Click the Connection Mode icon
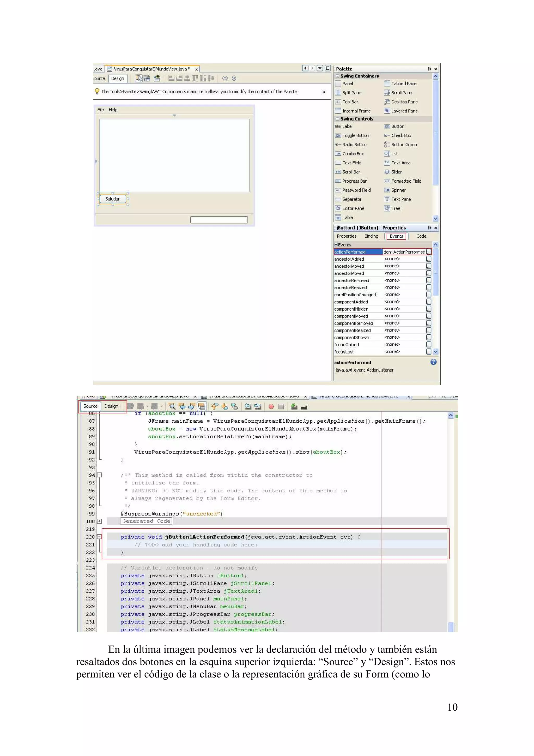 147,78
